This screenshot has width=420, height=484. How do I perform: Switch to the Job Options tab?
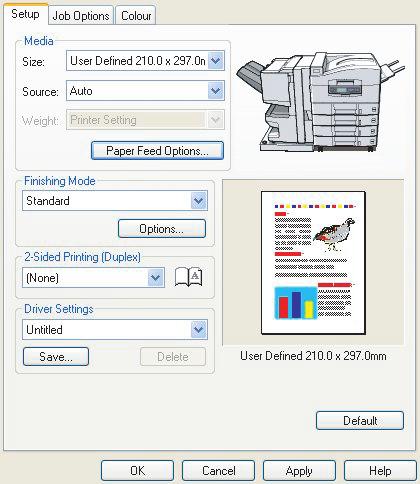pos(81,16)
